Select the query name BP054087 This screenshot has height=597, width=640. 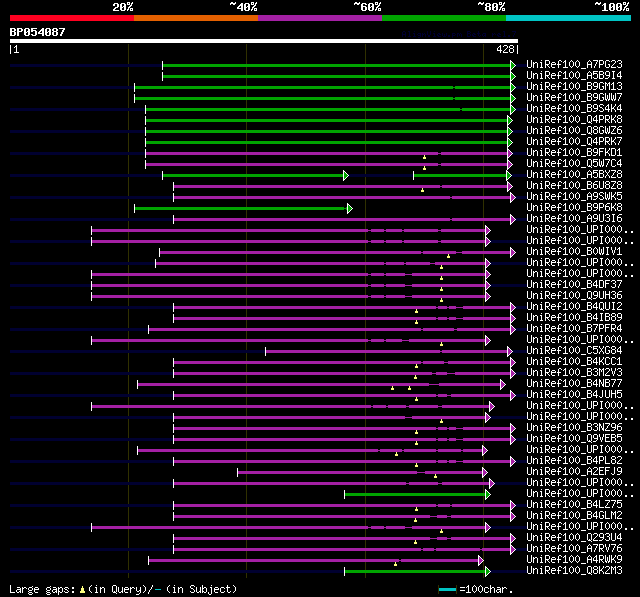pyautogui.click(x=38, y=32)
